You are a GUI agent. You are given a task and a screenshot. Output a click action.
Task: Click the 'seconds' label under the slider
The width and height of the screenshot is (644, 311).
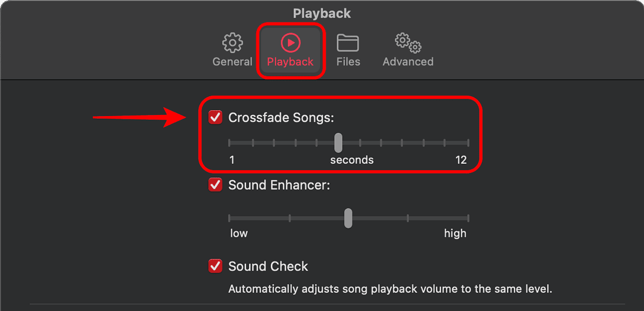coord(352,160)
